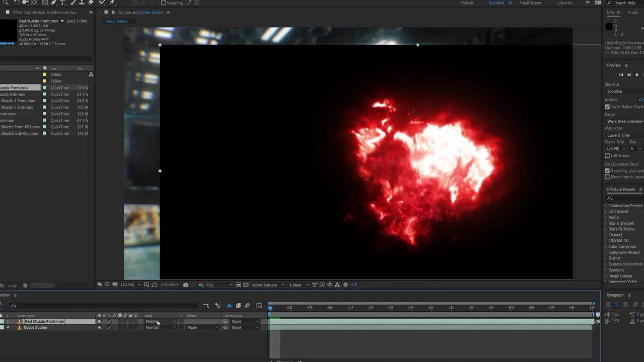Select the Zoom magnifier tool
This screenshot has height=362, width=644.
[x=6, y=3]
